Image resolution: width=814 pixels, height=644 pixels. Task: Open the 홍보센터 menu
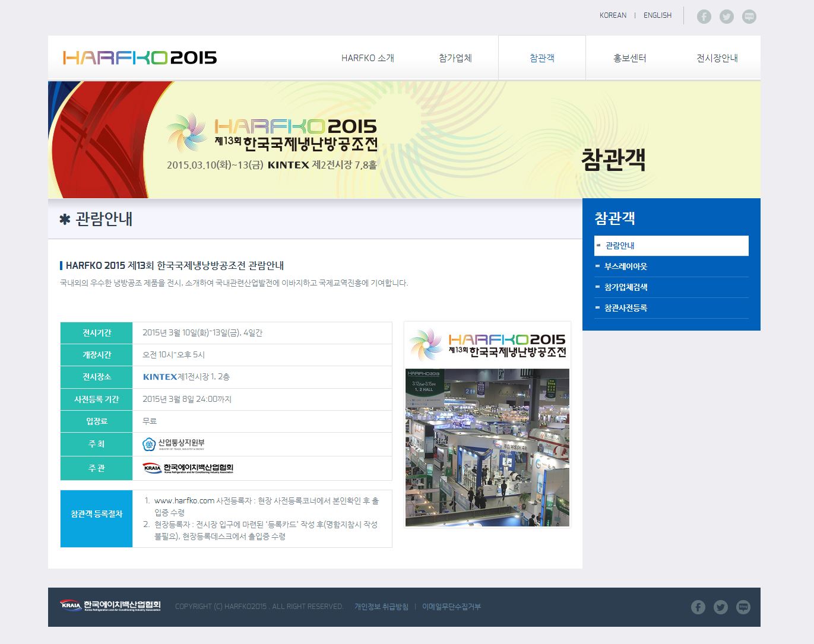pos(629,58)
